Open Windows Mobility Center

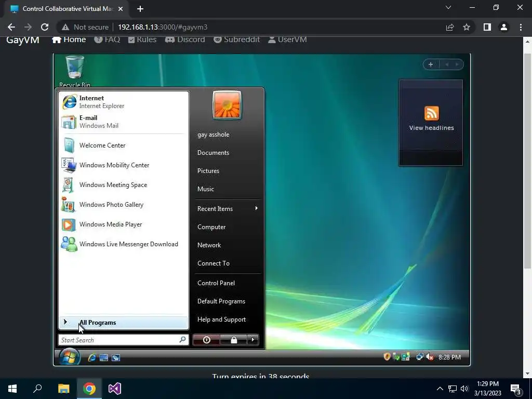point(124,165)
